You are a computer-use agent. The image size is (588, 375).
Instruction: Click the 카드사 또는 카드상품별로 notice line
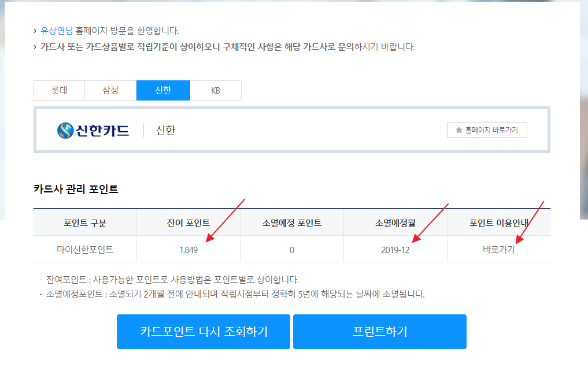click(x=227, y=47)
